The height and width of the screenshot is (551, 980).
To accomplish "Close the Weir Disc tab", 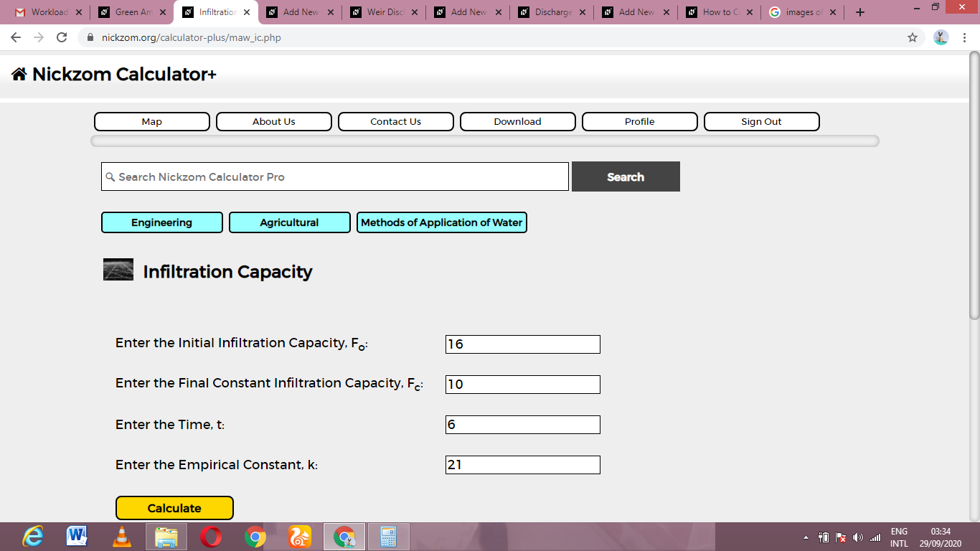I will coord(414,12).
